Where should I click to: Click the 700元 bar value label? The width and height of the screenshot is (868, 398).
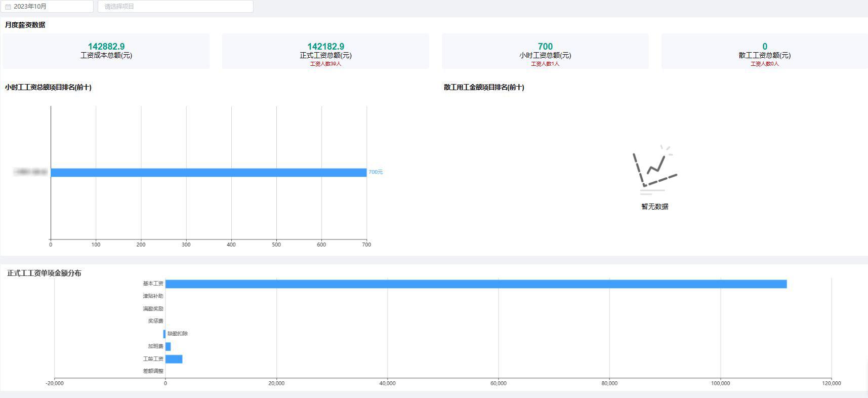[x=376, y=172]
